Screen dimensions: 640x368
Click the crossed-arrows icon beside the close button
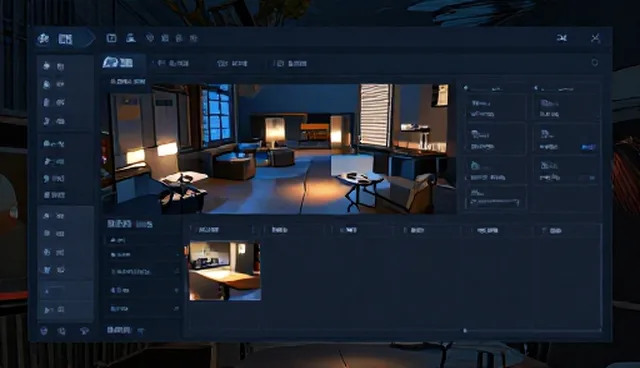pos(562,38)
